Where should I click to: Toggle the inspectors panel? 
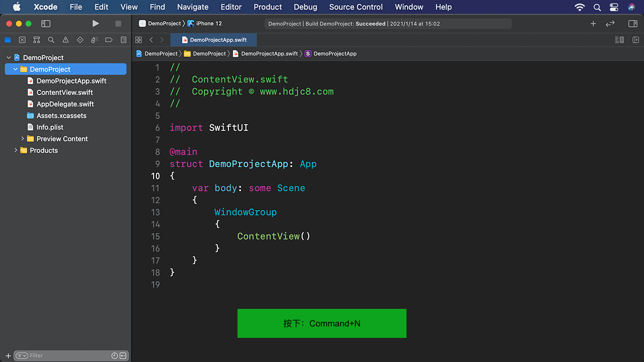[633, 24]
